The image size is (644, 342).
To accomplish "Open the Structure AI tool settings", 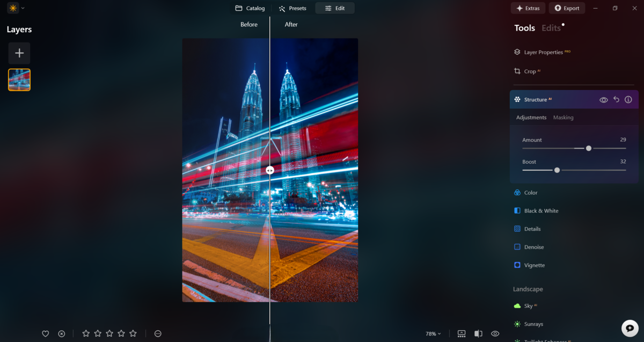I will 537,99.
